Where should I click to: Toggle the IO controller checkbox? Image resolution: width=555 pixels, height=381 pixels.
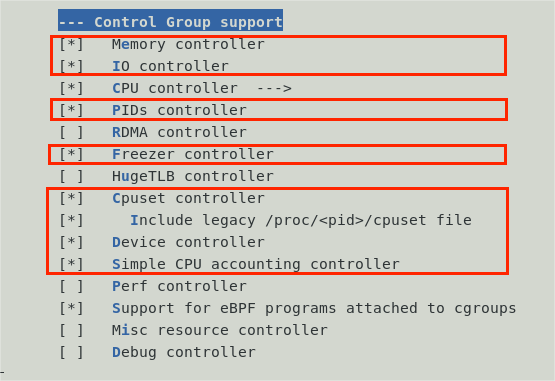pos(71,66)
